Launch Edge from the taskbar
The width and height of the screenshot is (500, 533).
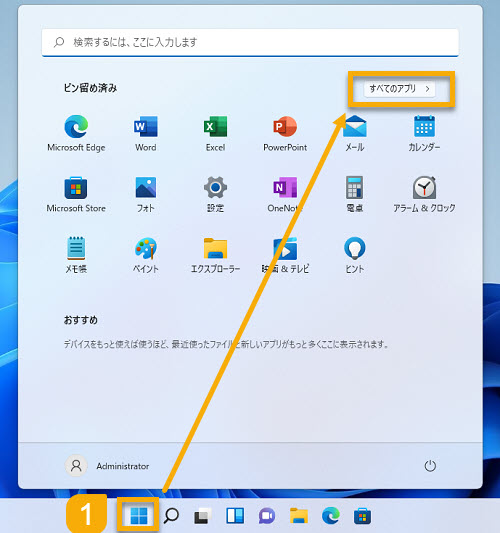pyautogui.click(x=331, y=516)
